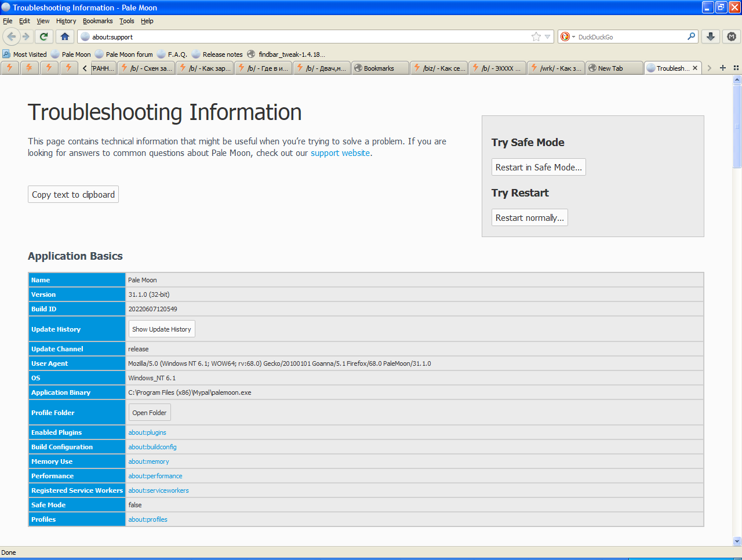Click the Back navigation arrow
742x560 pixels.
[x=11, y=37]
